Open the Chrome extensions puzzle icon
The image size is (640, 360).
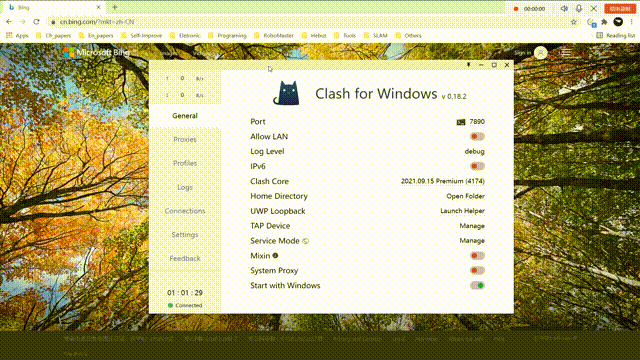604,22
